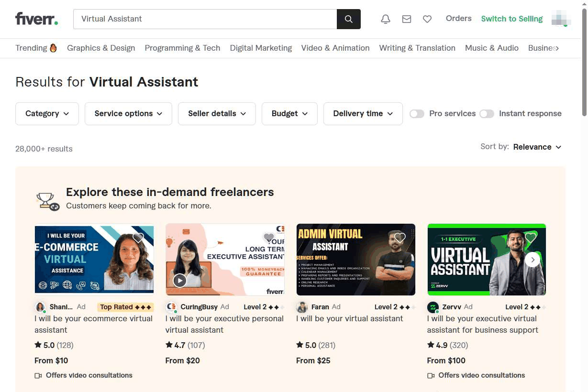588x392 pixels.
Task: Click the Level 2 badge on Faran's gig
Action: pyautogui.click(x=395, y=307)
